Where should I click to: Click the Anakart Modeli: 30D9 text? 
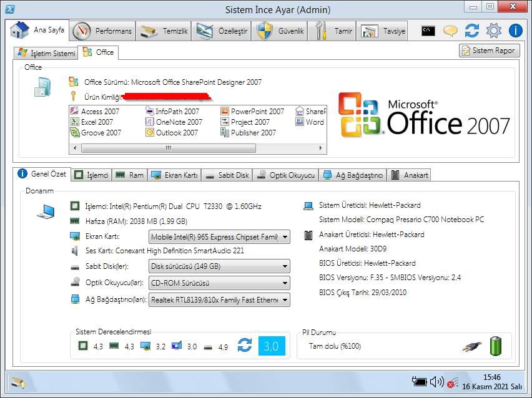(x=353, y=249)
